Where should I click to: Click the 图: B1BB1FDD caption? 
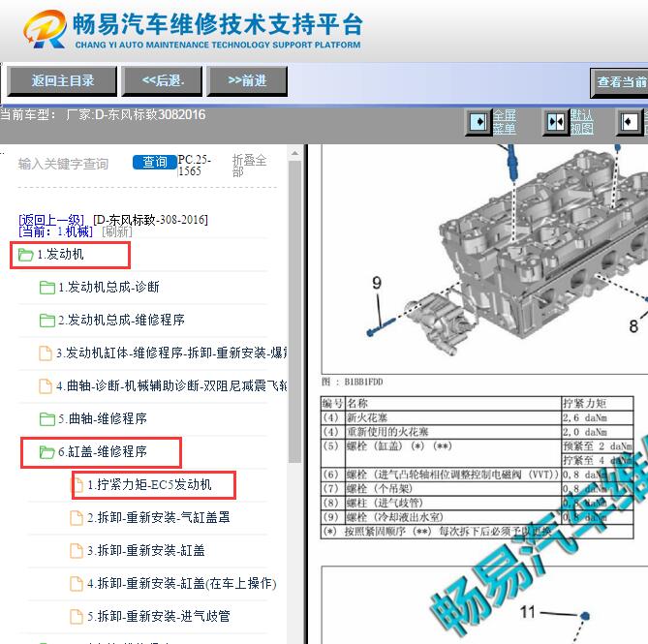pyautogui.click(x=353, y=382)
